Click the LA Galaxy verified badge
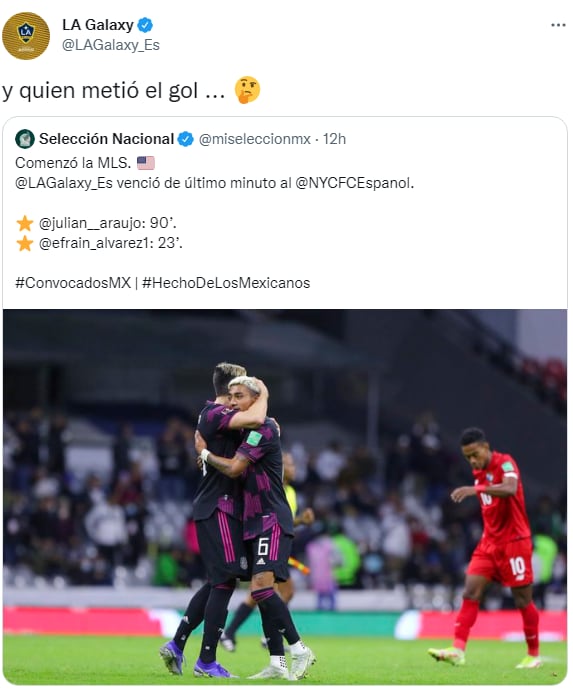 pyautogui.click(x=145, y=25)
